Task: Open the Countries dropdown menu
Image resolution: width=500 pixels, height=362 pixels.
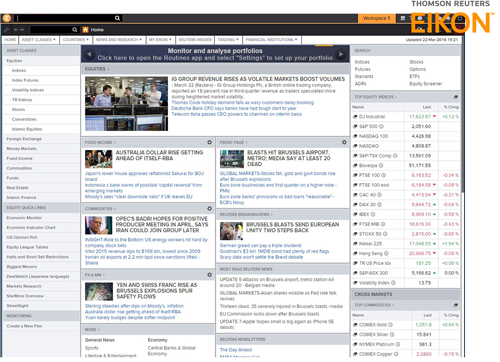Action: [76, 40]
